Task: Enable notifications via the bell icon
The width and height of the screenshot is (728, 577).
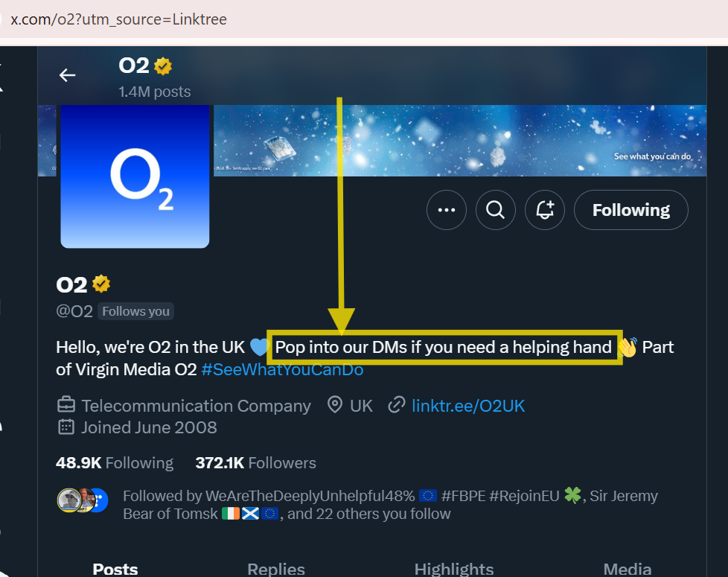Action: (544, 210)
